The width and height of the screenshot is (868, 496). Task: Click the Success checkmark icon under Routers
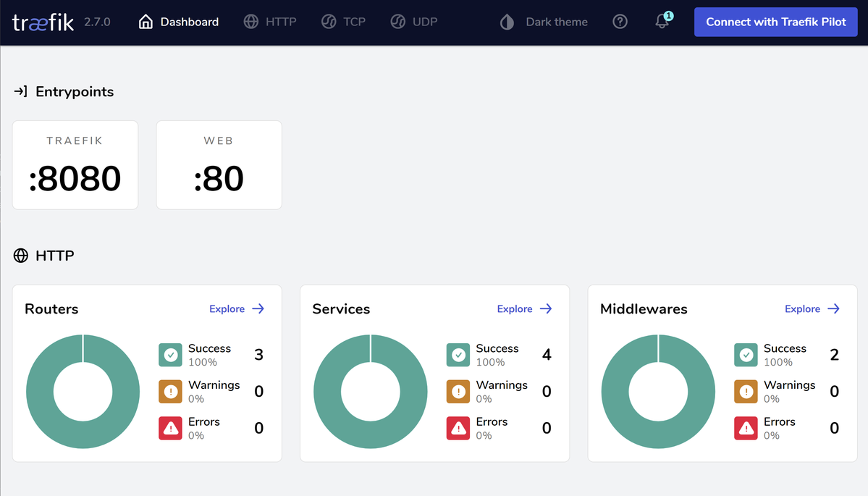(x=170, y=355)
